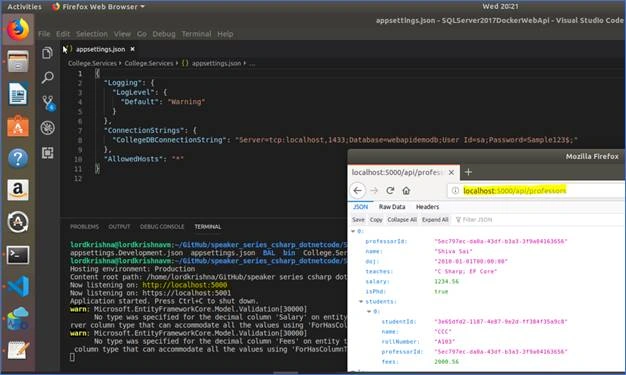Open VS Code Source Control view

48,103
